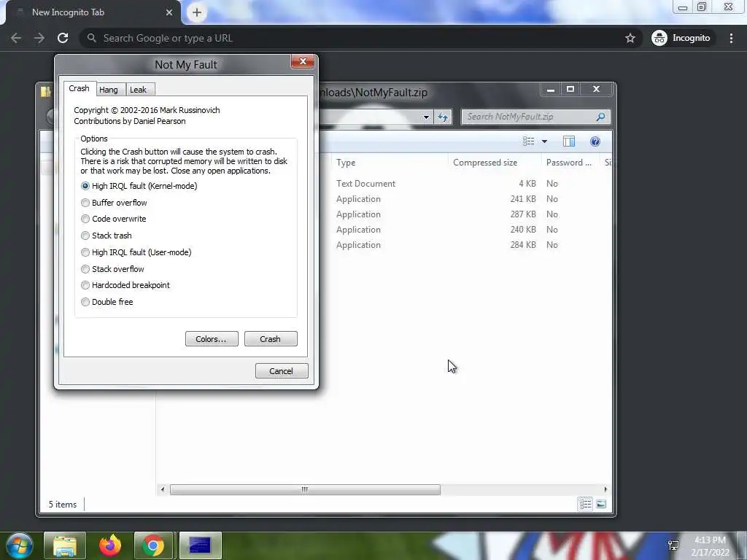Open Chrome from the taskbar
Screen dimensions: 747x560
click(x=153, y=545)
